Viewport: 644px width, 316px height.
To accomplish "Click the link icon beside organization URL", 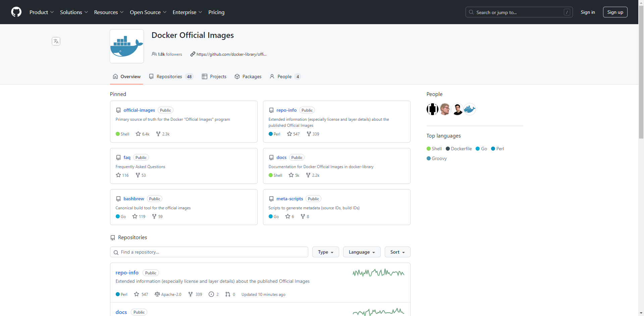I will 193,54.
